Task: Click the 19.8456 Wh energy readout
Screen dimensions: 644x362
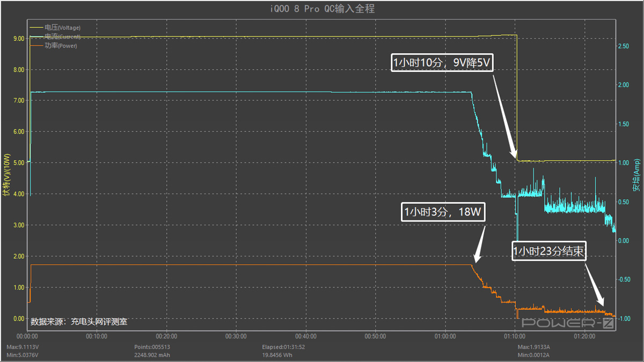Action: [x=277, y=354]
